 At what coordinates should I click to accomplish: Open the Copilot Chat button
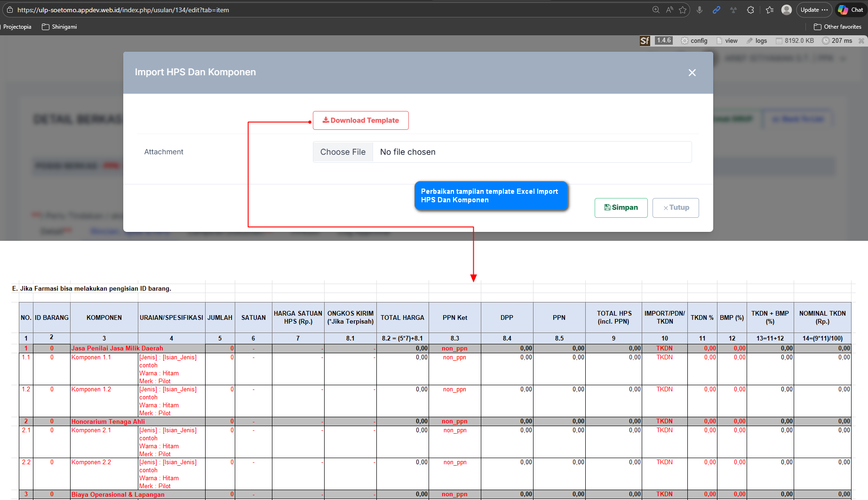(851, 10)
